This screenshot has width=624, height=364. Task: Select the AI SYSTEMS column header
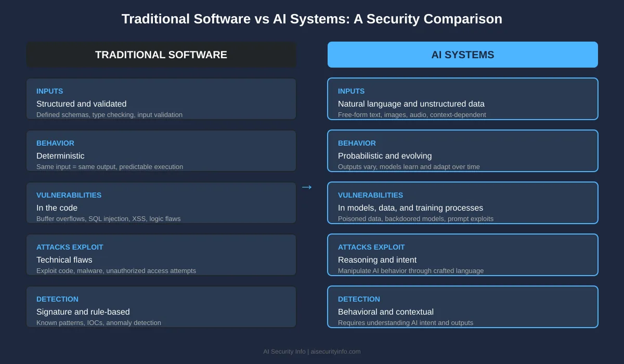tap(463, 55)
